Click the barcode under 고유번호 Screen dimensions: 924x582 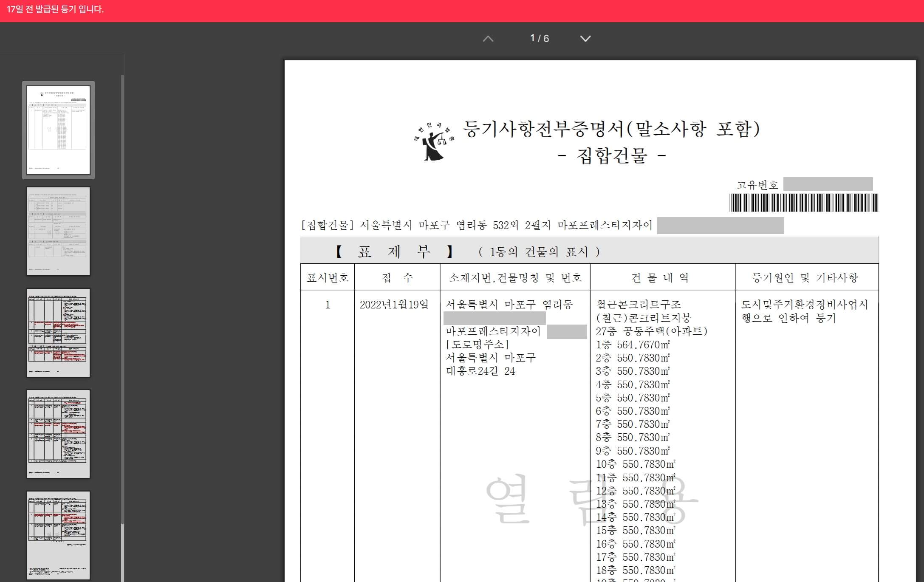[x=803, y=203]
